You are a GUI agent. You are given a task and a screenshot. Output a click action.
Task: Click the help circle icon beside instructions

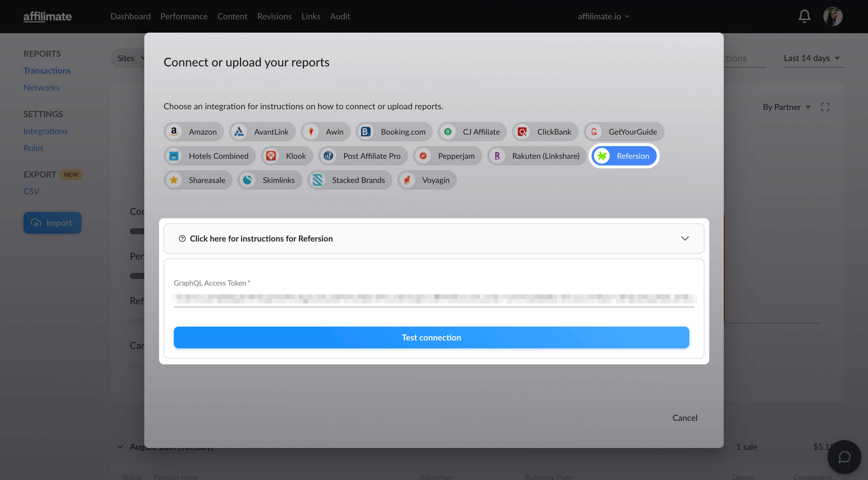pos(182,238)
